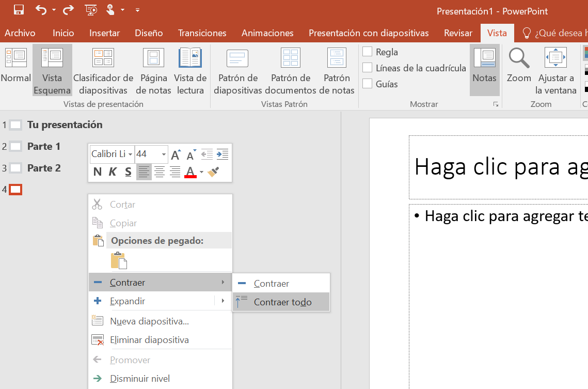Open Patrón de diapositivas
The height and width of the screenshot is (389, 588).
pos(238,71)
